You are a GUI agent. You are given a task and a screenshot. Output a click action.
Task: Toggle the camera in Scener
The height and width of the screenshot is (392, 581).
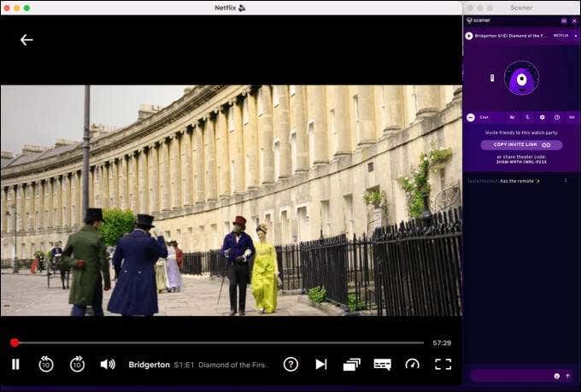tap(512, 118)
